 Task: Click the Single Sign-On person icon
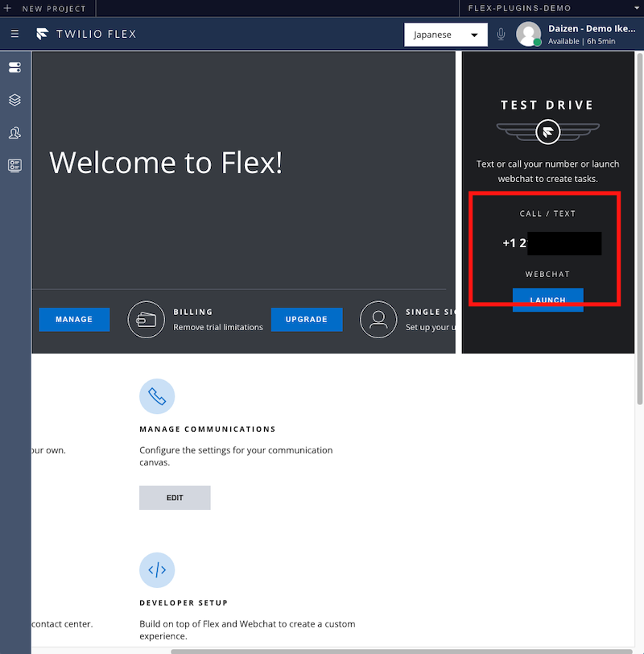pos(378,320)
